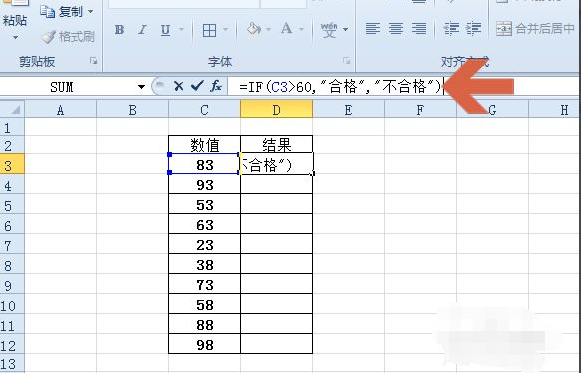Screen dimensions: 581x373
Task: Click the cell containing 93
Action: tap(204, 184)
